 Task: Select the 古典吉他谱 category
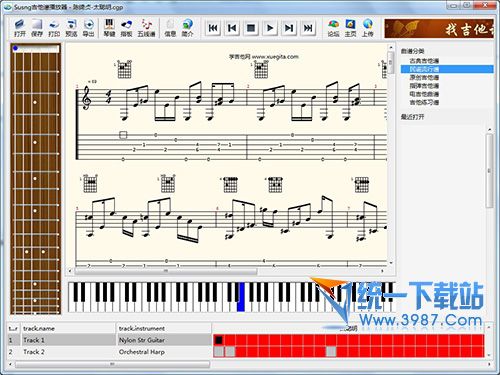point(424,61)
